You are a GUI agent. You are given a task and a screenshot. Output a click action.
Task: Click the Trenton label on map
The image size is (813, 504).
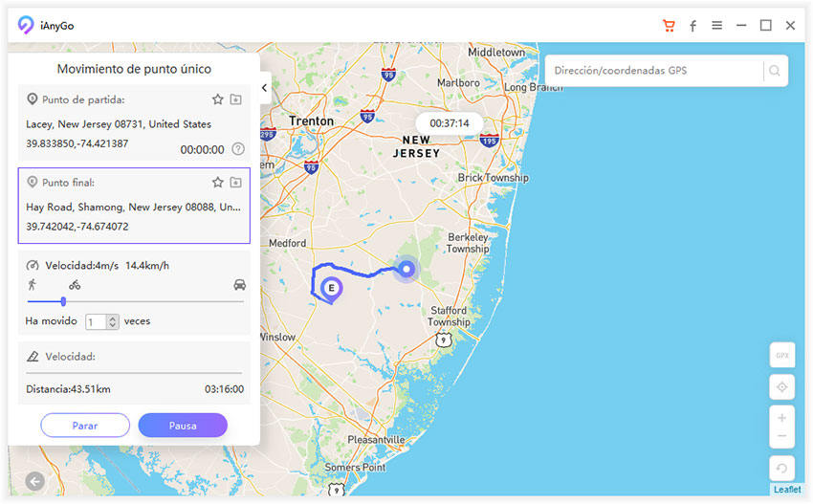[311, 121]
